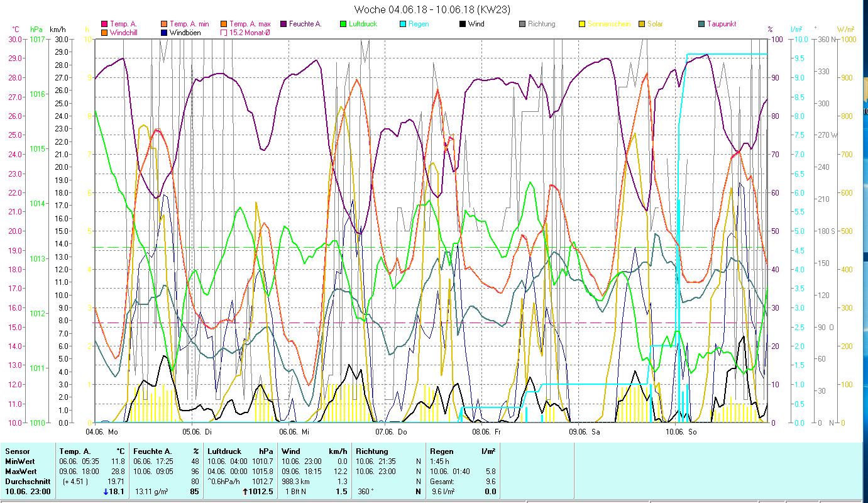868x503 pixels.
Task: Click the Taupunkt legend label
Action: click(x=722, y=24)
